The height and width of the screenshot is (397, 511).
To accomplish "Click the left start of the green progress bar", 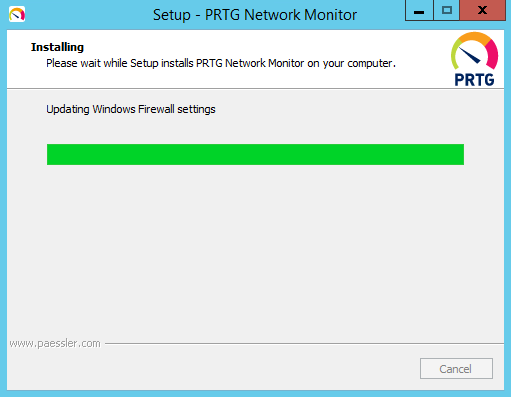I will 51,154.
